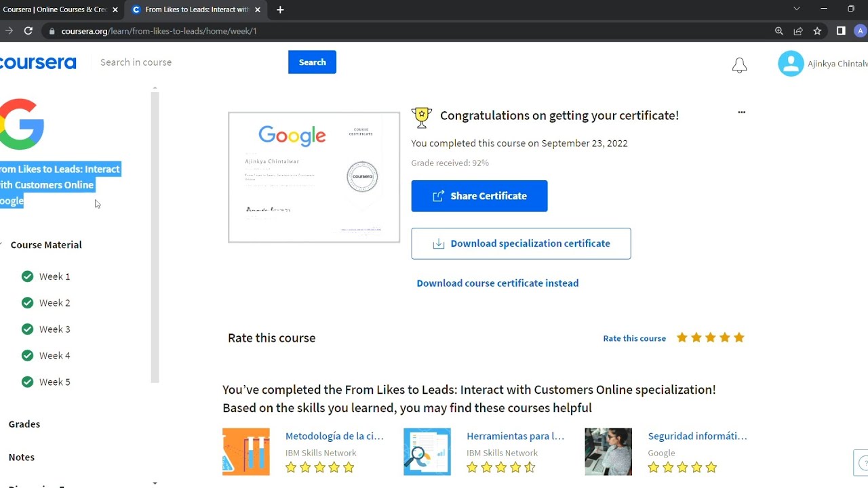
Task: Click Download course certificate instead link
Action: 498,283
